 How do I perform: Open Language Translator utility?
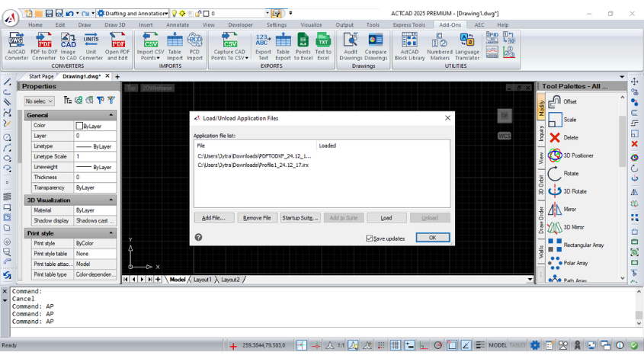pyautogui.click(x=467, y=46)
